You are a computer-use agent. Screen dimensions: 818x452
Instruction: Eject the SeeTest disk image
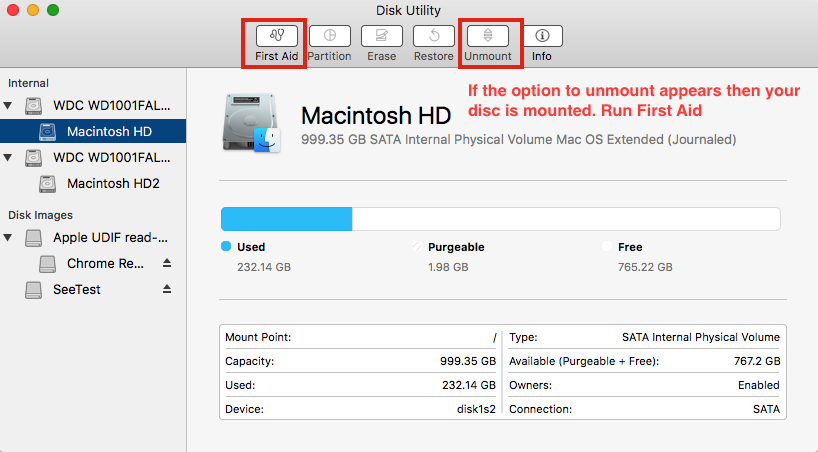pyautogui.click(x=167, y=289)
